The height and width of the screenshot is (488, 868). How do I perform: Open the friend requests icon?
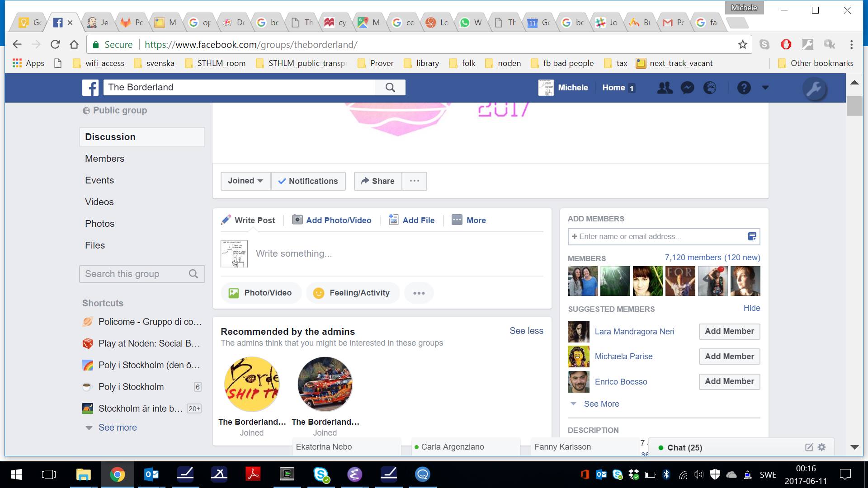(x=665, y=88)
